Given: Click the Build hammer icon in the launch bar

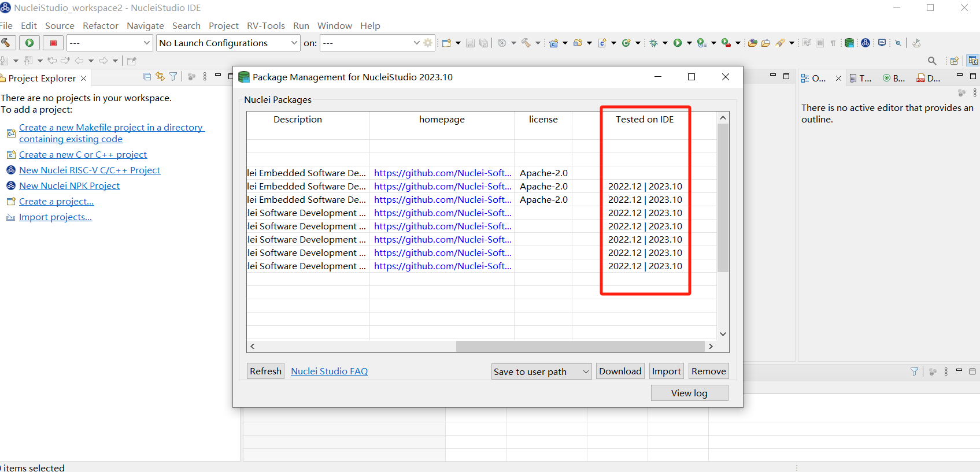Looking at the screenshot, I should [x=6, y=43].
